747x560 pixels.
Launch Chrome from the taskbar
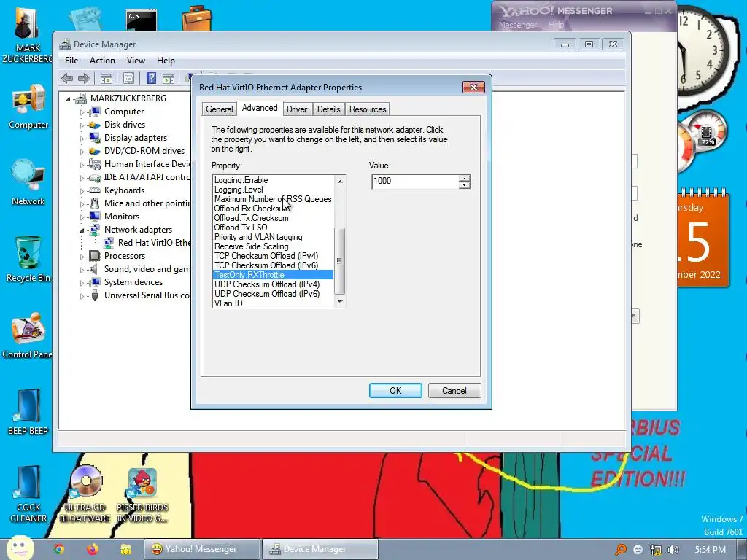tap(59, 549)
